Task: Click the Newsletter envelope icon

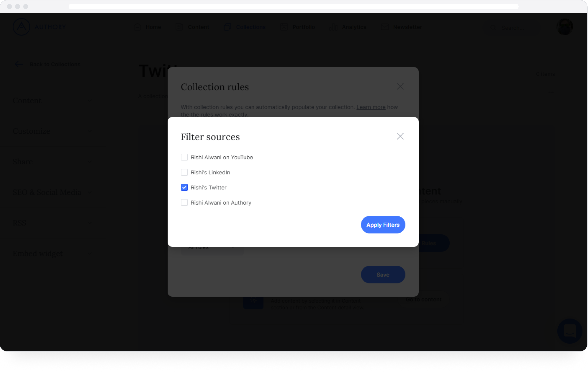Action: [x=385, y=27]
